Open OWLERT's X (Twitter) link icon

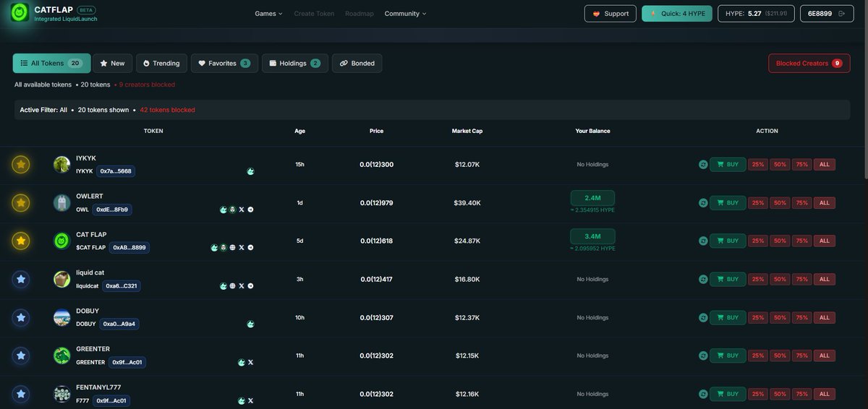[242, 210]
